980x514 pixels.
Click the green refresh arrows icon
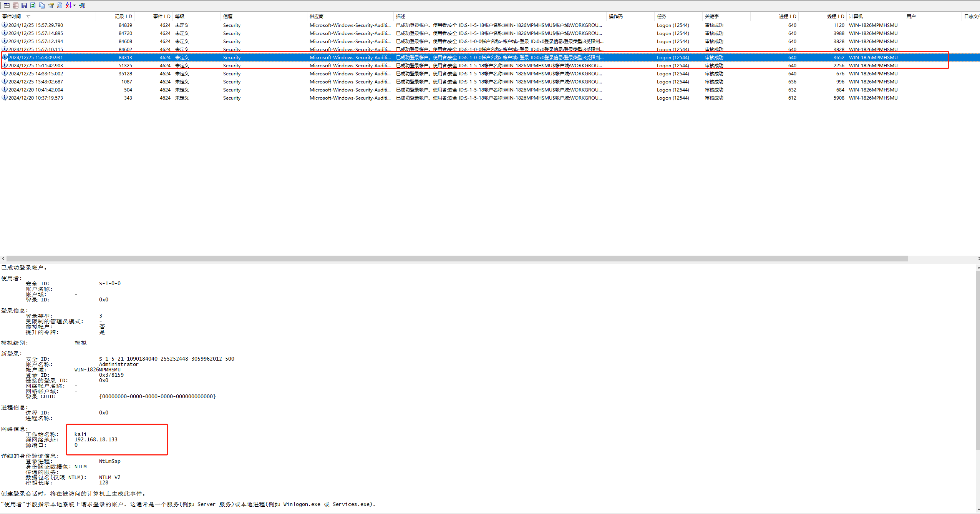tap(33, 5)
